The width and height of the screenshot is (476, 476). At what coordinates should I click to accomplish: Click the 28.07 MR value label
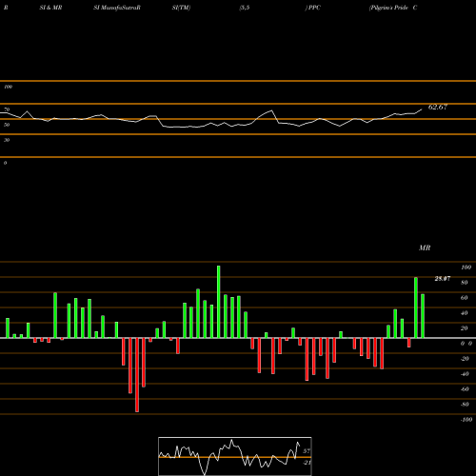pos(443,279)
